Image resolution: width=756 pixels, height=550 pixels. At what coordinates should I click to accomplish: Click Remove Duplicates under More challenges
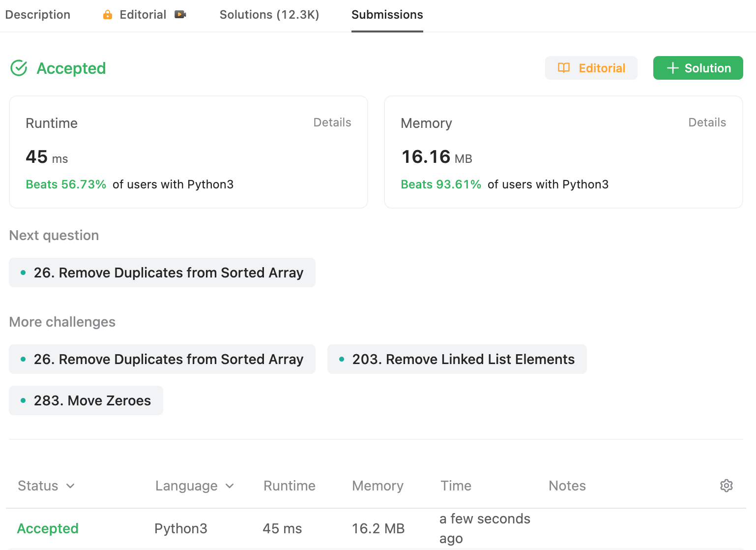pos(162,359)
